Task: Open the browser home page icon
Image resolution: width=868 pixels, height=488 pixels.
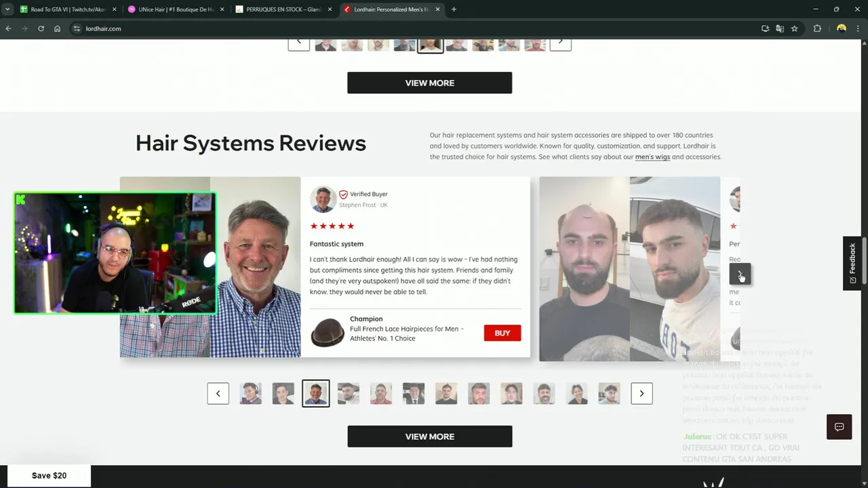Action: tap(57, 28)
